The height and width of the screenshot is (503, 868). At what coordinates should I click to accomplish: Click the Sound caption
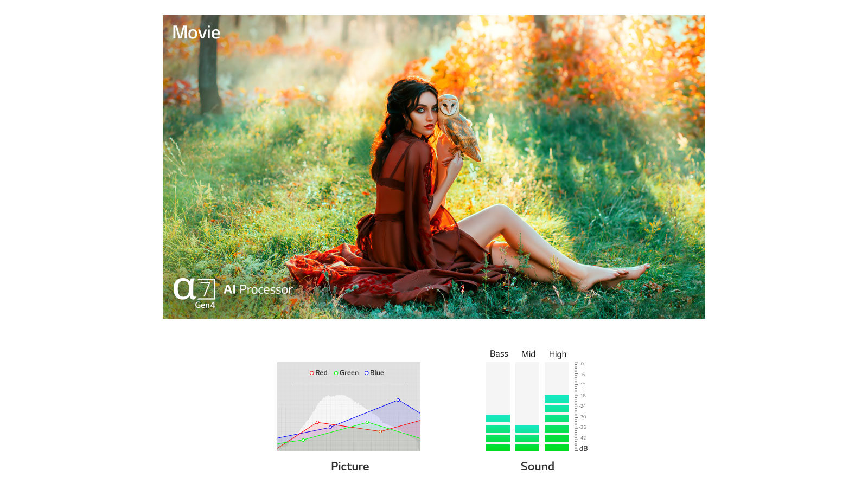538,466
